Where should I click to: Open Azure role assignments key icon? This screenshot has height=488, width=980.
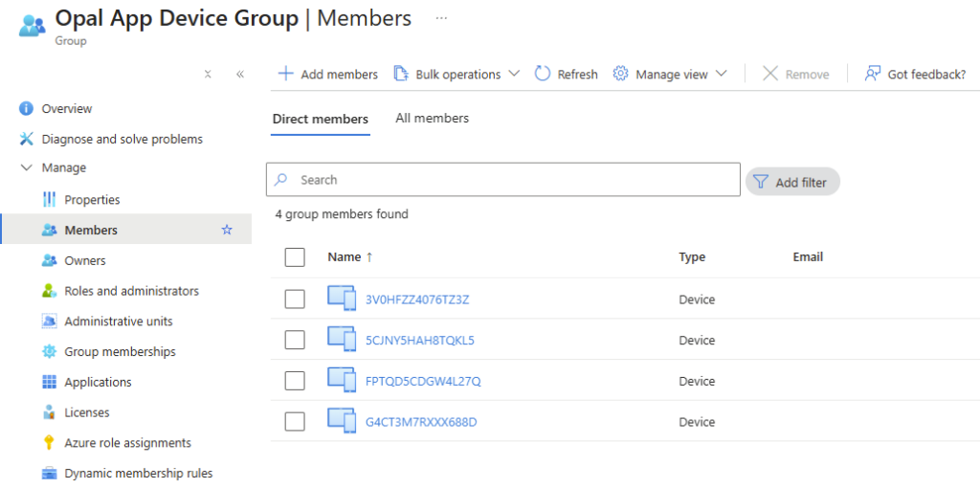(50, 443)
